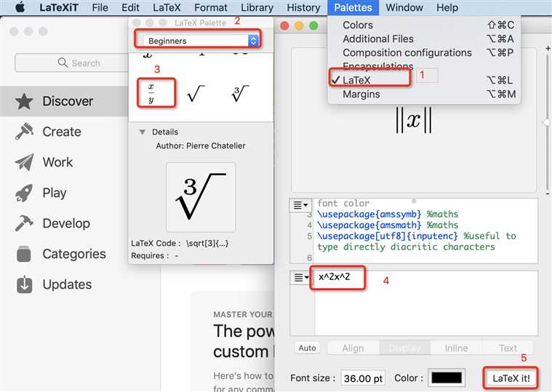Image resolution: width=552 pixels, height=392 pixels.
Task: Toggle the checked LaTeX palette entry
Action: point(424,80)
